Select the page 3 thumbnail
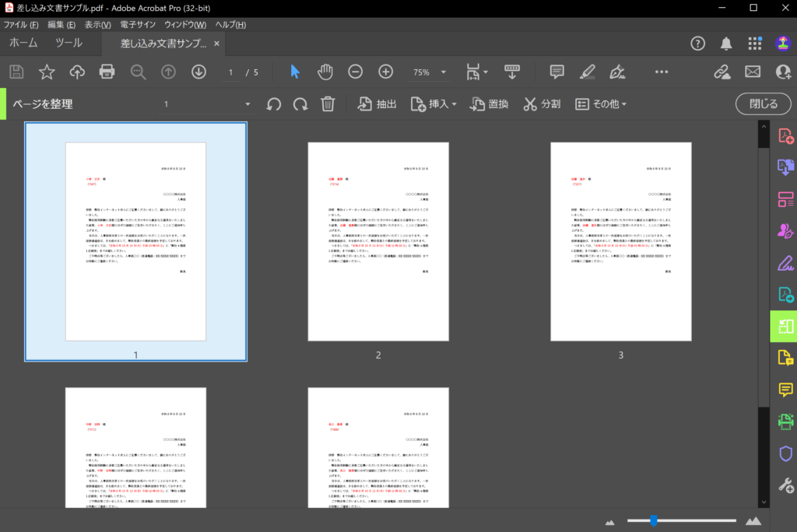 (621, 241)
